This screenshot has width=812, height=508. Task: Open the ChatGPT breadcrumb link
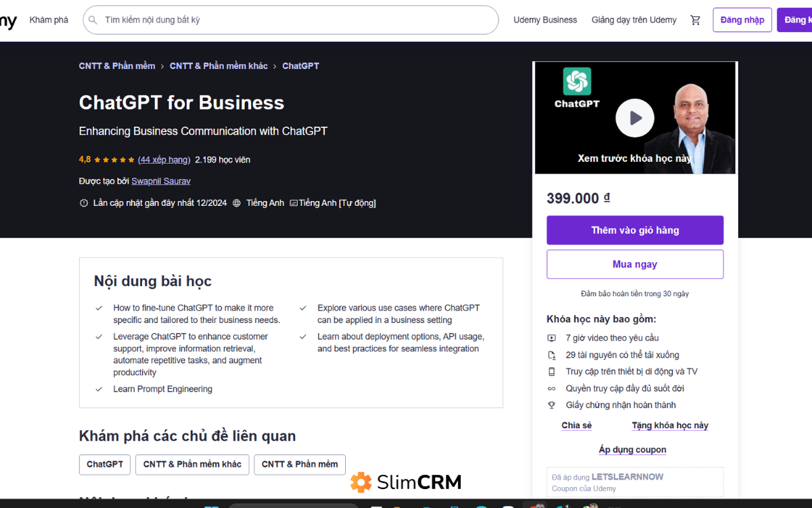pos(300,66)
